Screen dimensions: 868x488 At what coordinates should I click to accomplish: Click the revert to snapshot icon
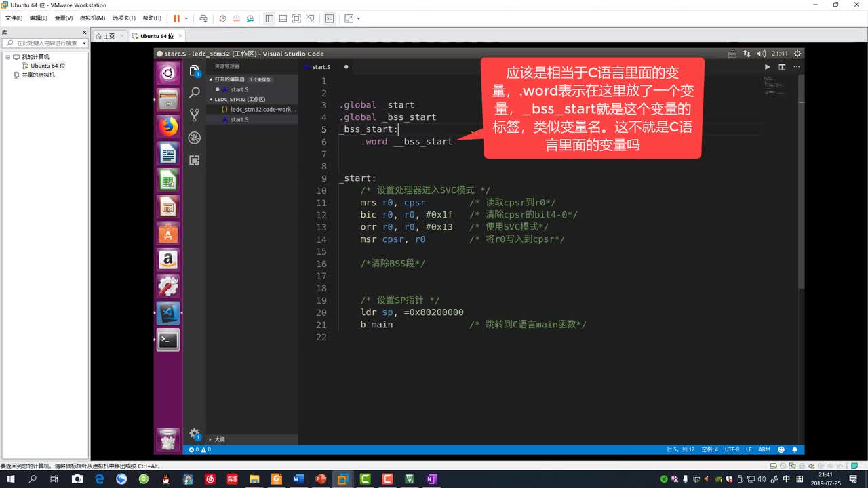click(x=237, y=18)
